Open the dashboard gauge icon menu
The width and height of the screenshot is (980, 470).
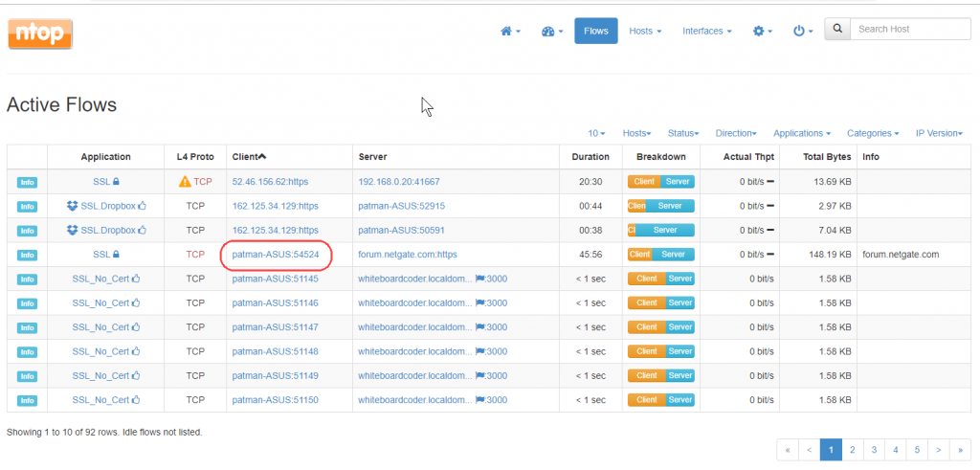pos(552,31)
